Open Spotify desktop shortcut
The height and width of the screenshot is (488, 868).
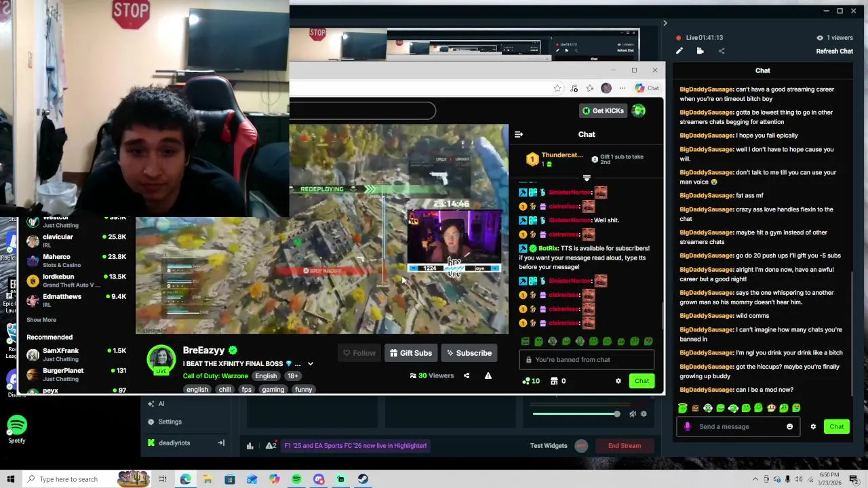[17, 430]
